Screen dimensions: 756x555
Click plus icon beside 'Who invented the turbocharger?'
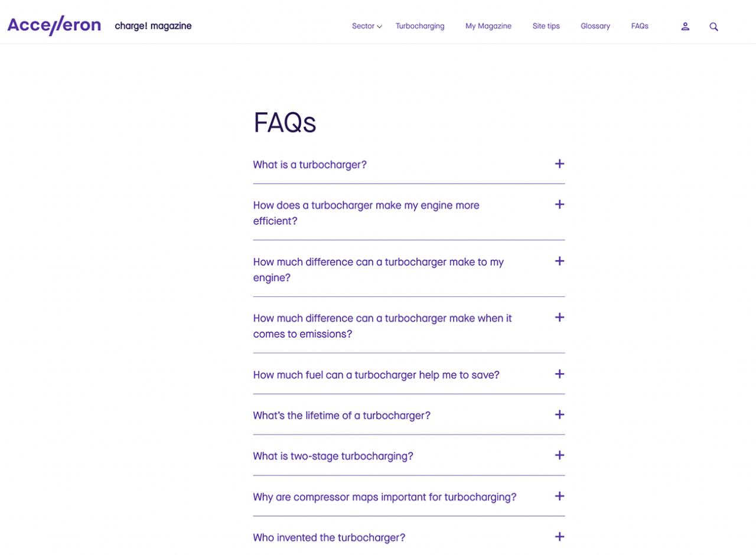(560, 537)
